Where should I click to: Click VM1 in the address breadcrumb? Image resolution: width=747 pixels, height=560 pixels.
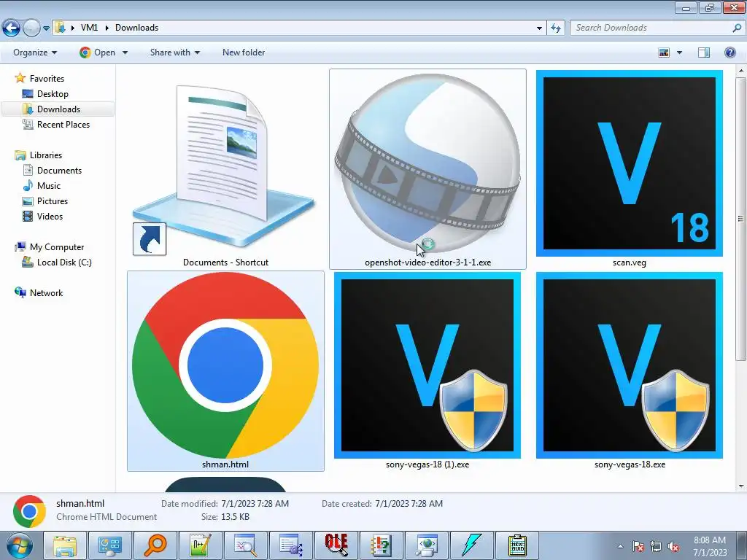(89, 28)
